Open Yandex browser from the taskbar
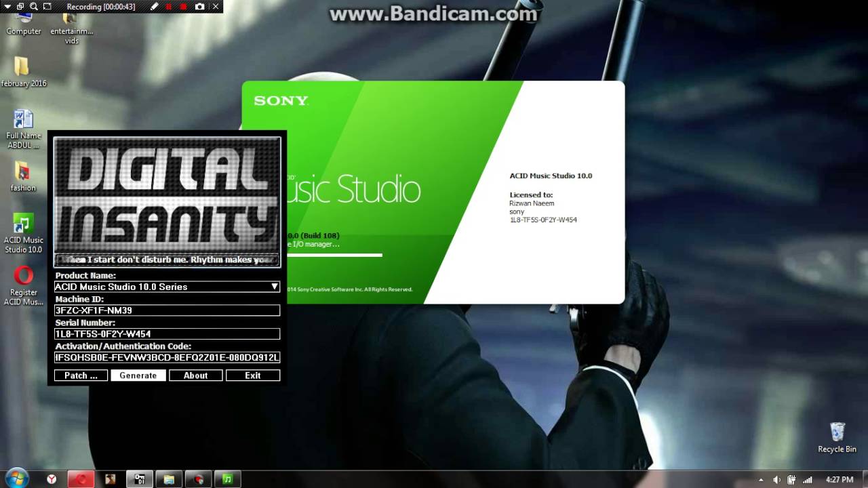 tap(52, 479)
